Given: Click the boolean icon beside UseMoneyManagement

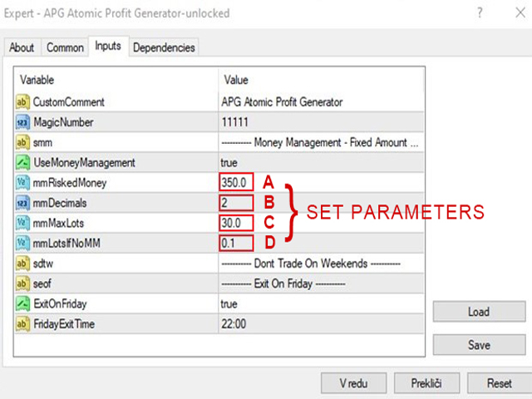Looking at the screenshot, I should click(22, 163).
